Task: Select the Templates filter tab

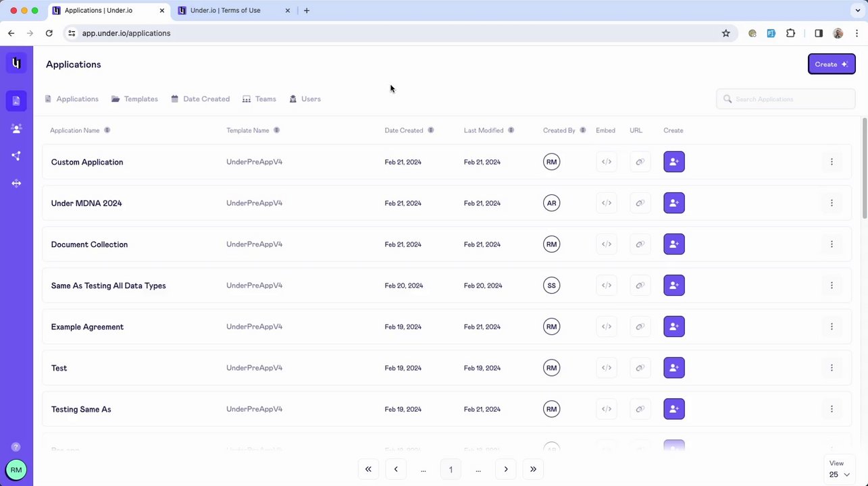Action: coord(134,99)
